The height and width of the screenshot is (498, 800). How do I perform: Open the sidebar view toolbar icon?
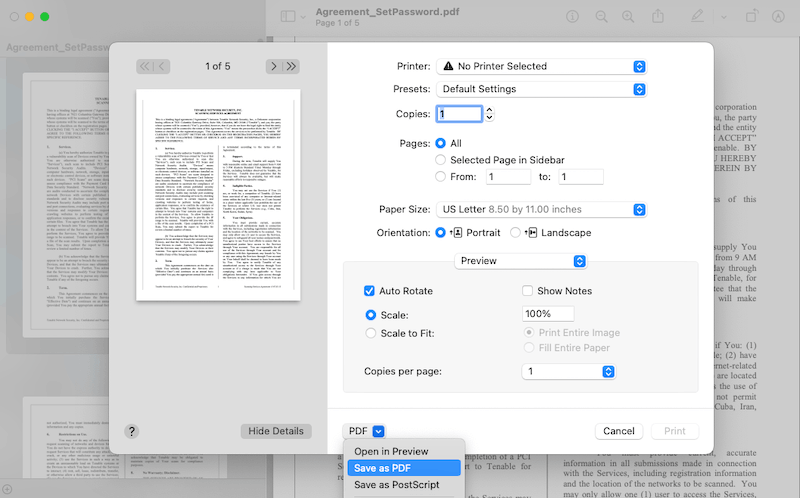(288, 16)
